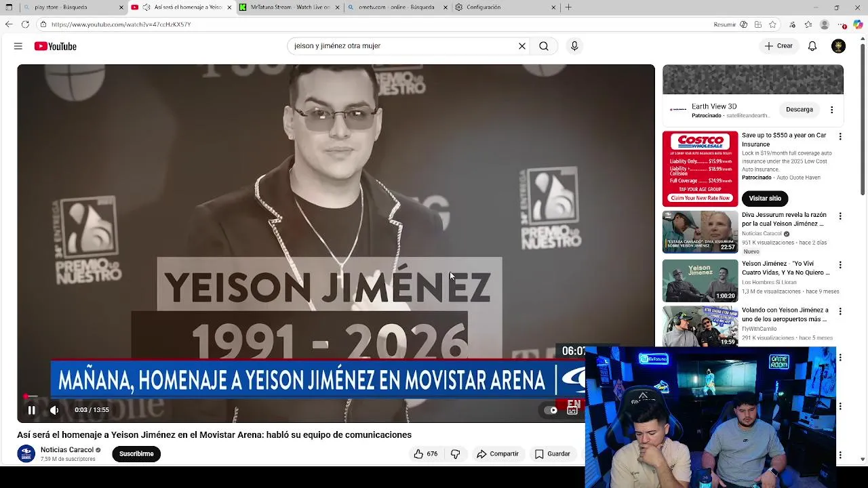Screen dimensions: 868x488
Task: Click the youtube.com URL in address bar
Action: coord(121,24)
